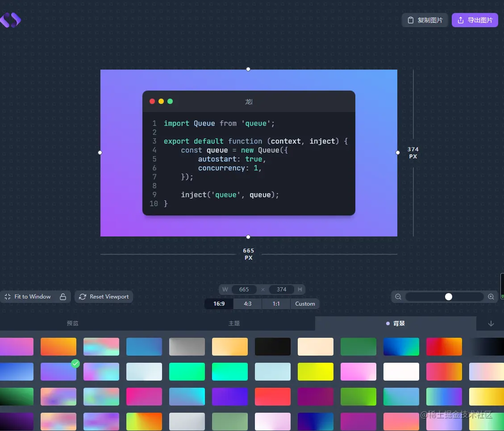This screenshot has width=504, height=431.
Task: Select the solid red swatch in third row
Action: pos(273,397)
